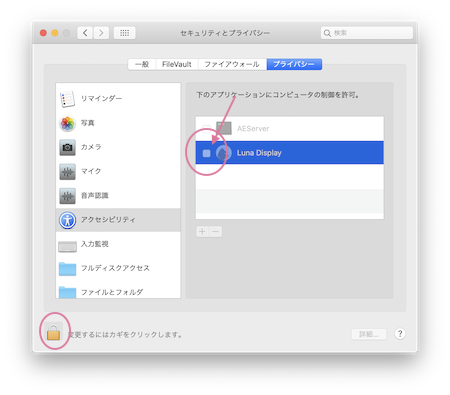
Task: Select the 入力監視 keyboard icon
Action: pyautogui.click(x=67, y=246)
